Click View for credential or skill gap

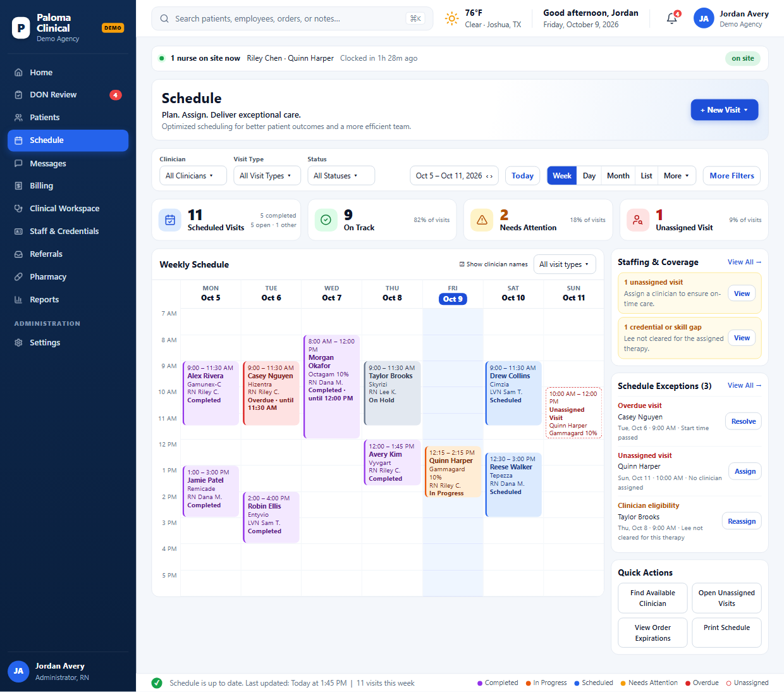pyautogui.click(x=742, y=338)
